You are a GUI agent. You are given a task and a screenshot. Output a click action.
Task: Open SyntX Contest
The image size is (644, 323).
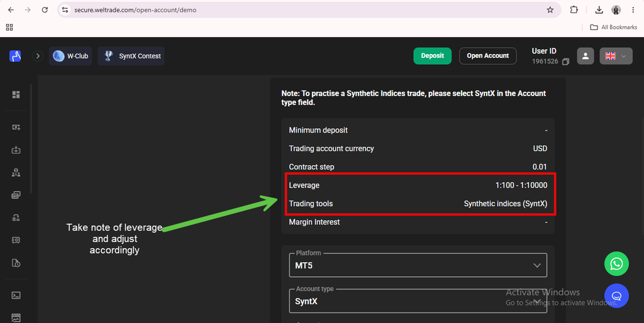point(131,56)
